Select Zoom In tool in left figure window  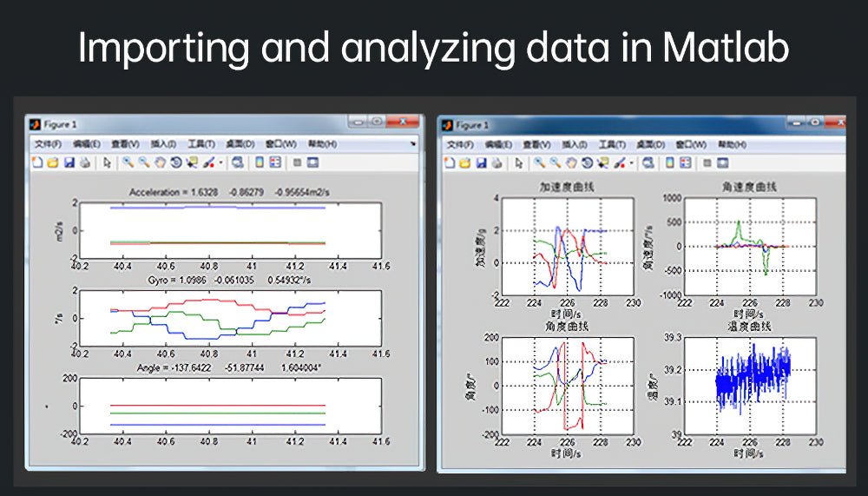click(128, 162)
